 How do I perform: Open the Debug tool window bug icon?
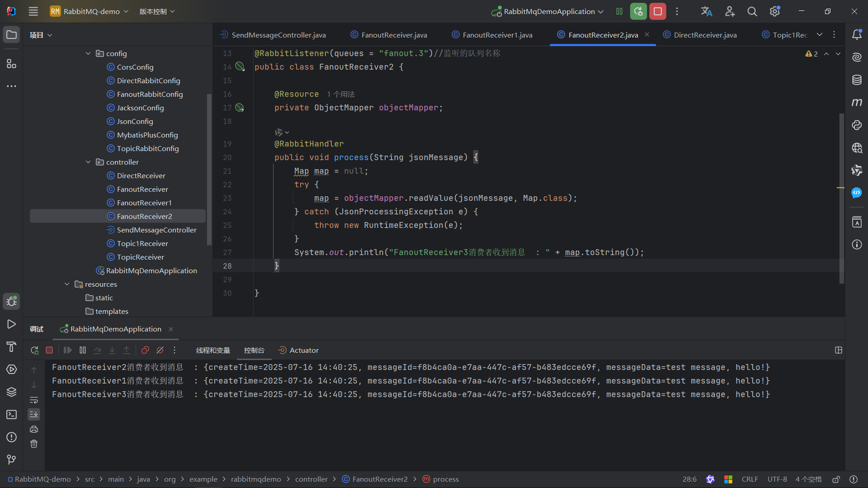11,301
